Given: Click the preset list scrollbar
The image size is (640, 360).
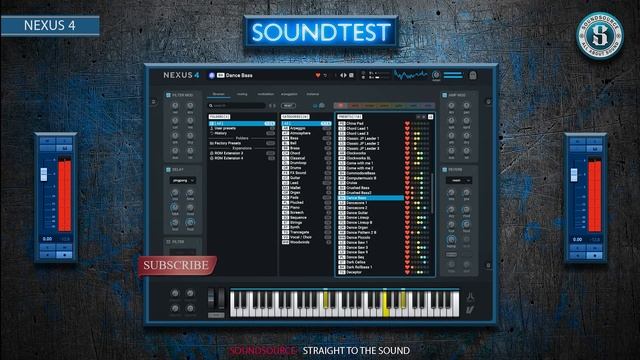Looking at the screenshot, I should coord(432,193).
